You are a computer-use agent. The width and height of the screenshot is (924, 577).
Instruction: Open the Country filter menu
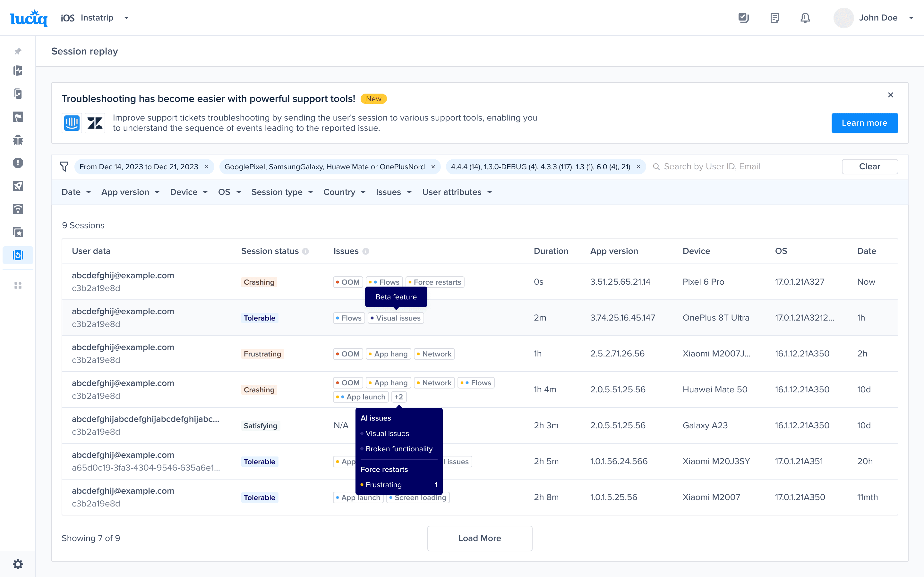[x=344, y=192]
